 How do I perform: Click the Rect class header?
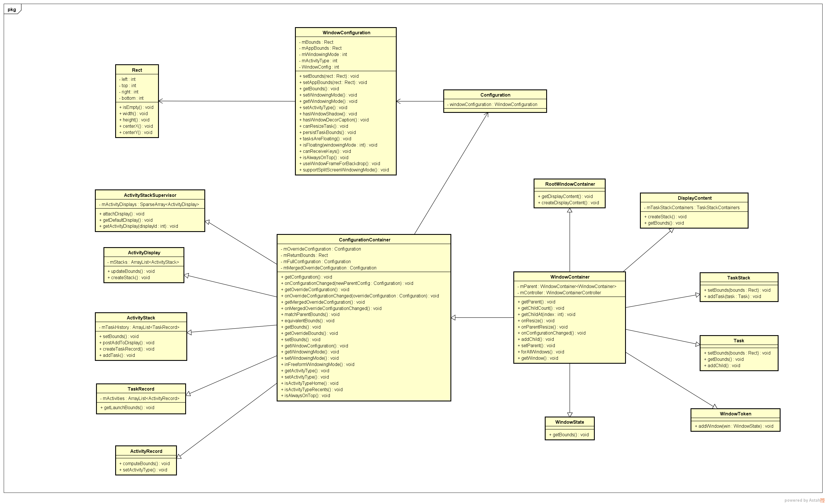click(x=137, y=70)
